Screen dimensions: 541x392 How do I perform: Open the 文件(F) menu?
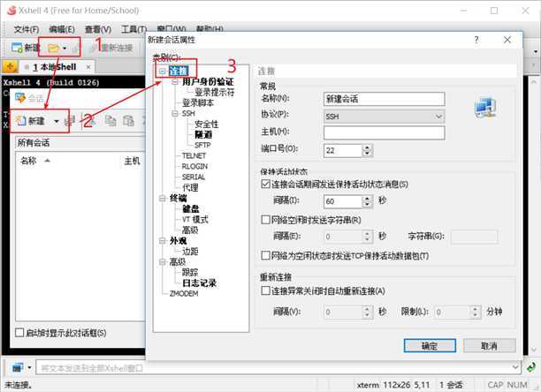pyautogui.click(x=27, y=29)
